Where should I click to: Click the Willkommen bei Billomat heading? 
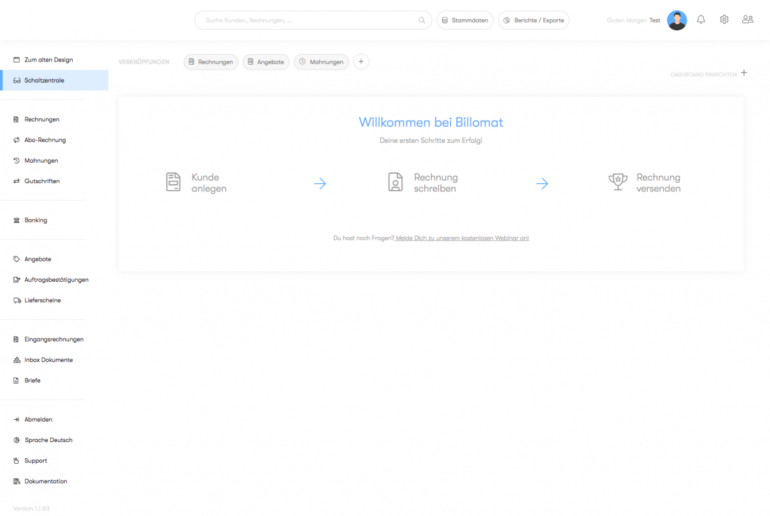point(431,122)
